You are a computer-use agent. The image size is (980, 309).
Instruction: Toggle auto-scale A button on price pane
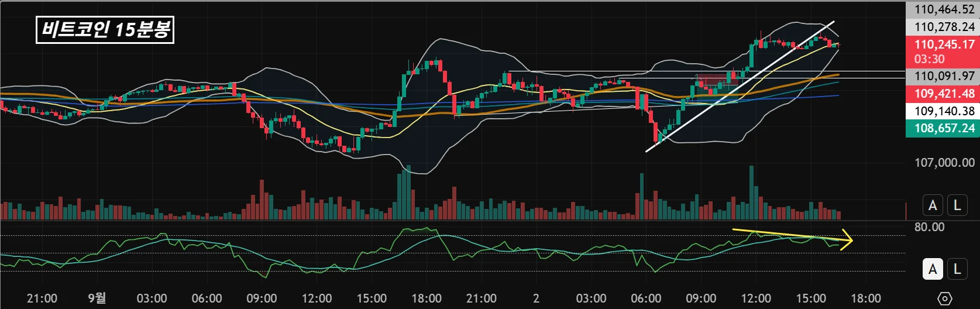(933, 205)
